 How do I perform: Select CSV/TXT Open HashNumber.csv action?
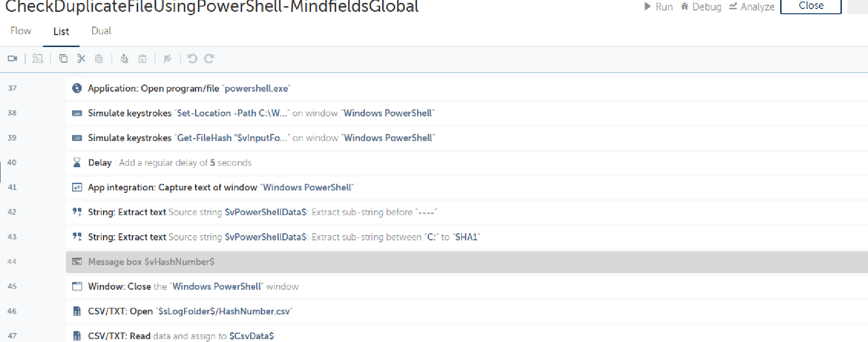[467, 311]
